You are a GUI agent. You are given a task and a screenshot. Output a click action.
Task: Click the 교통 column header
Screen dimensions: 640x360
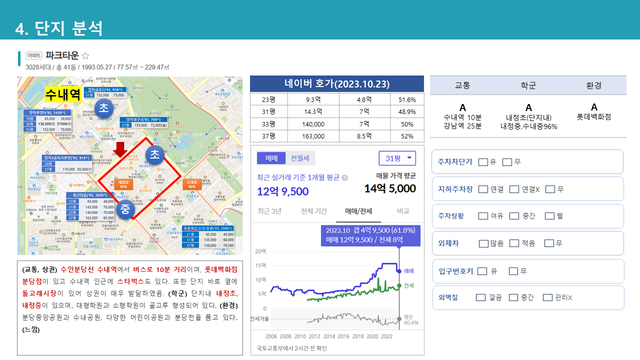pyautogui.click(x=462, y=85)
